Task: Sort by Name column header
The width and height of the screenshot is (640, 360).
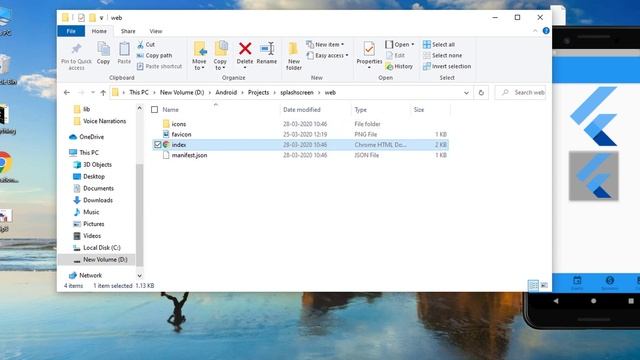Action: coord(170,110)
